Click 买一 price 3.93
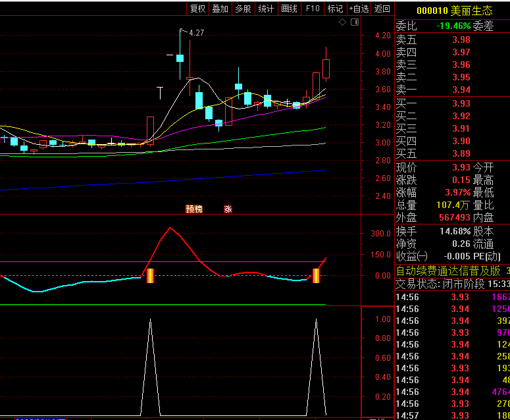Screen dimensions: 510x420 461,103
